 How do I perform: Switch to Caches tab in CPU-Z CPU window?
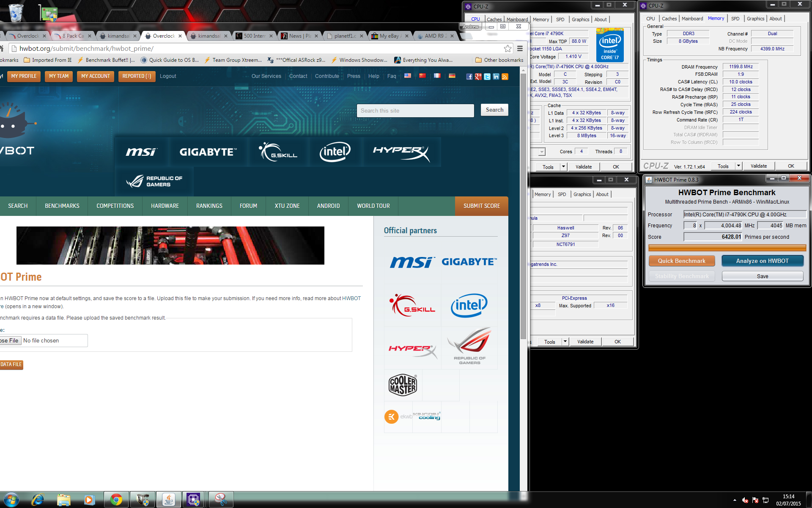click(x=494, y=19)
